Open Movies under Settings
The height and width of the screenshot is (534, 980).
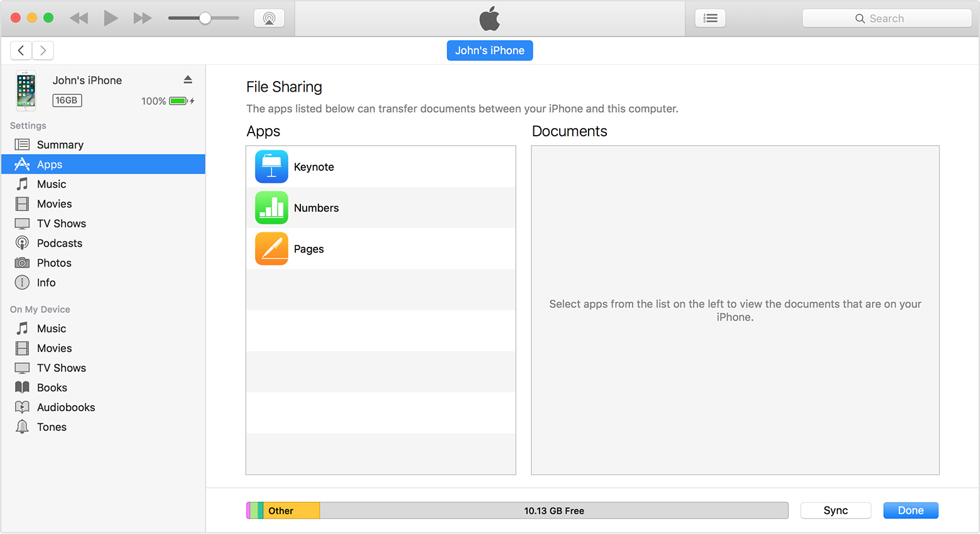click(103, 204)
